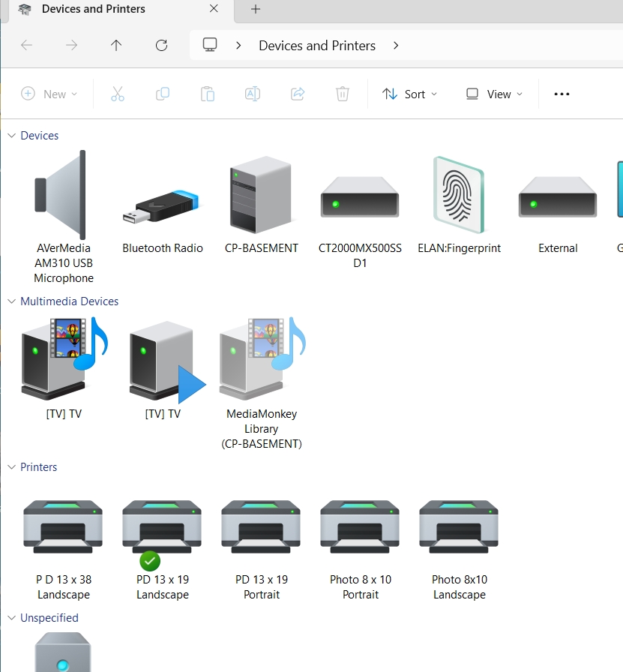Click the Rename icon in toolbar
Viewport: 623px width, 672px height.
pos(253,94)
